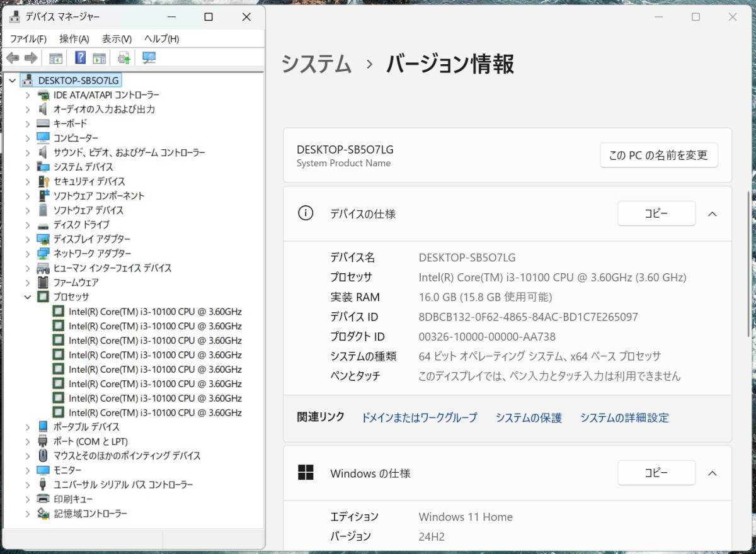This screenshot has width=756, height=554.
Task: Select the セキュリティ デバイス key icon
Action: [43, 181]
